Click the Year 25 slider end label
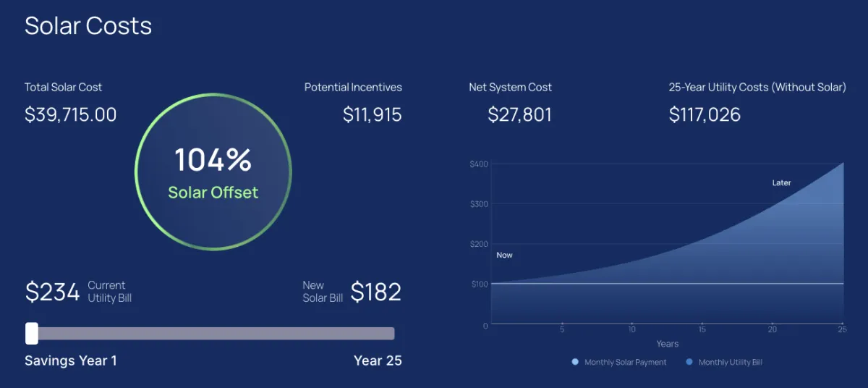Viewport: 868px width, 388px height. 378,360
